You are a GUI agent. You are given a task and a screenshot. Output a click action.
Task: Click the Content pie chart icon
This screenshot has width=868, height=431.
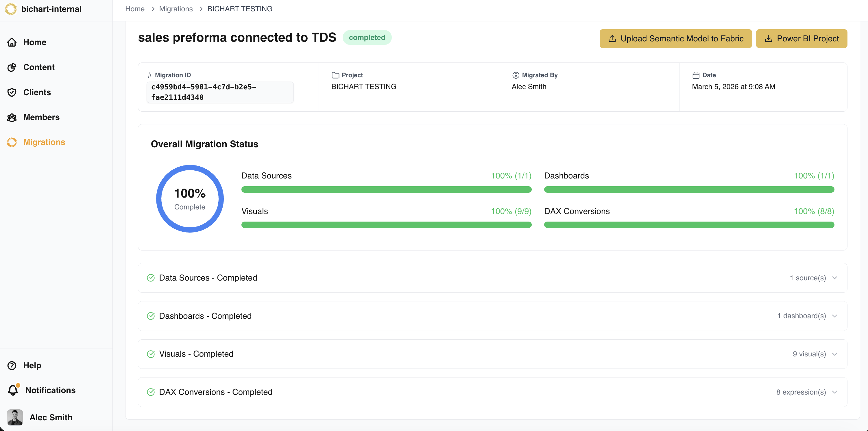(x=12, y=67)
